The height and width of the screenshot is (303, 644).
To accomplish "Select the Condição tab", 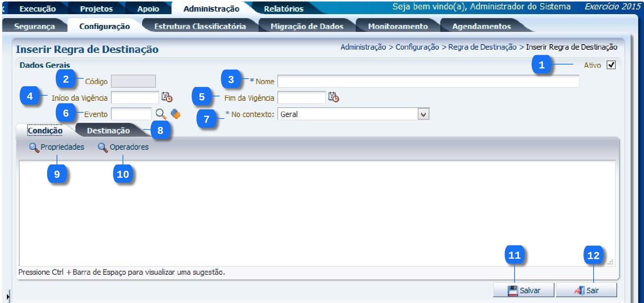I will point(45,131).
